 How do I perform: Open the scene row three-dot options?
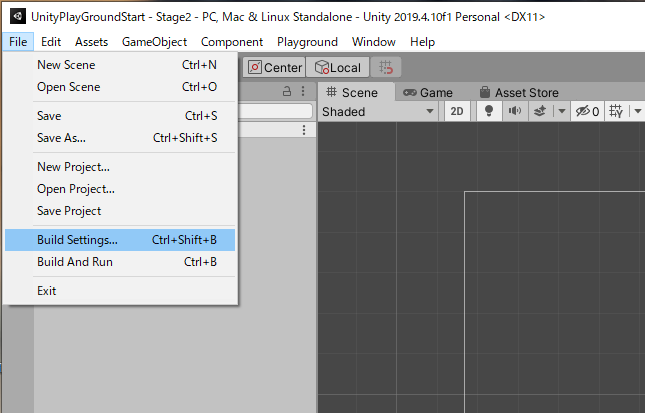[x=304, y=130]
